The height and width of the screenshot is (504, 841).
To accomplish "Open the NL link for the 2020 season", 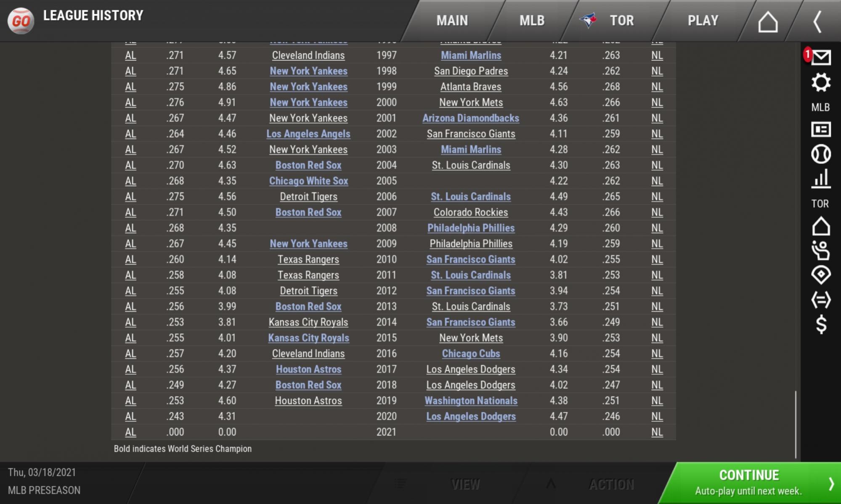I will coord(656,416).
